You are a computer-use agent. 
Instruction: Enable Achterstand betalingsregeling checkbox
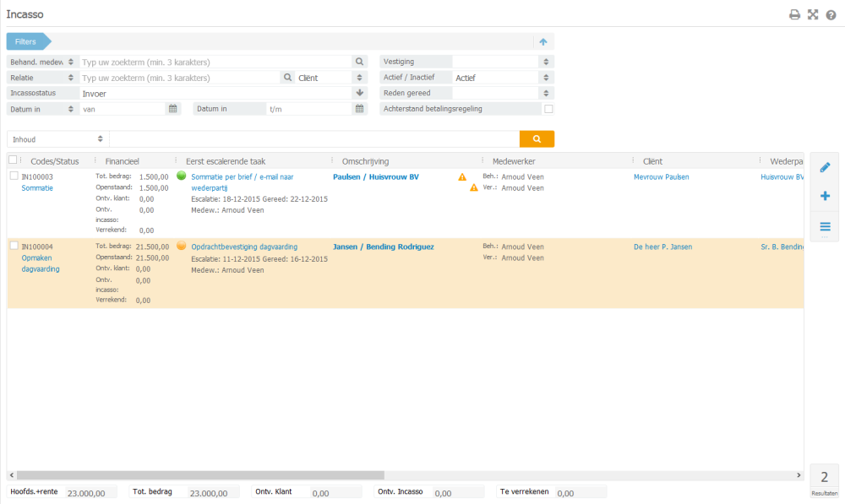coord(548,109)
